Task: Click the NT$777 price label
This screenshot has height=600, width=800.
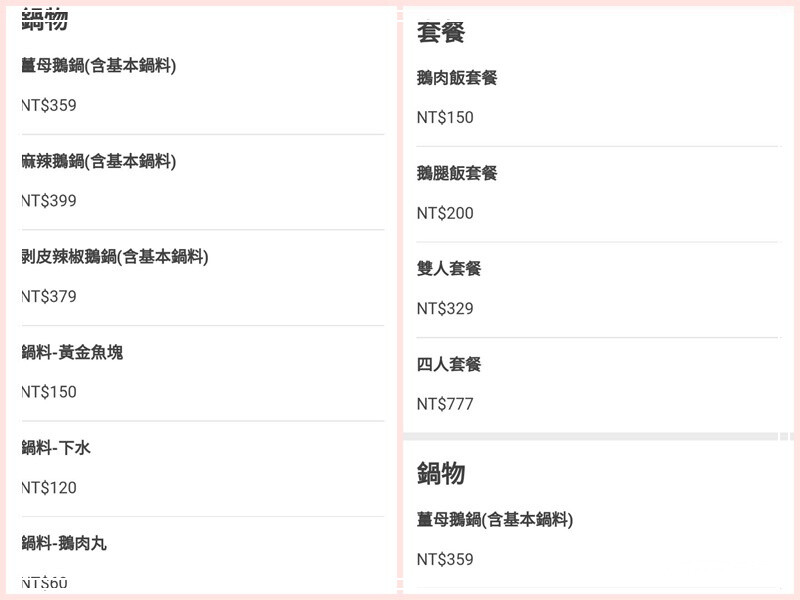Action: 445,404
